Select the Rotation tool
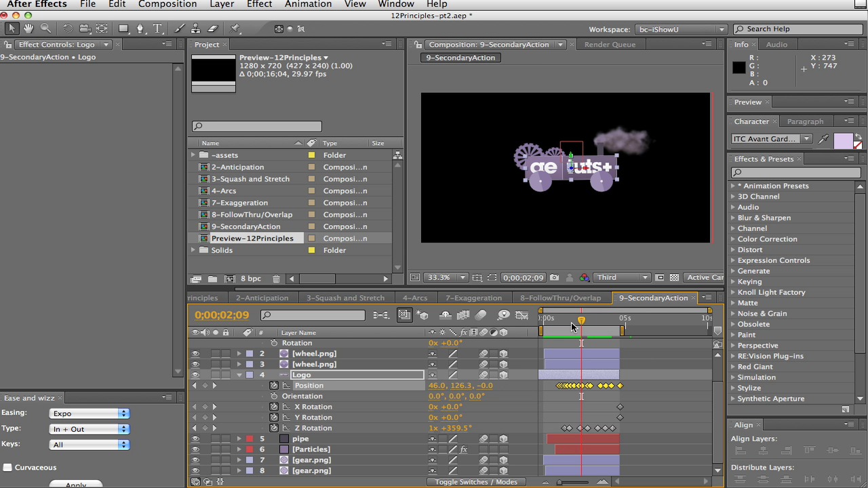The width and height of the screenshot is (868, 488). (x=67, y=28)
